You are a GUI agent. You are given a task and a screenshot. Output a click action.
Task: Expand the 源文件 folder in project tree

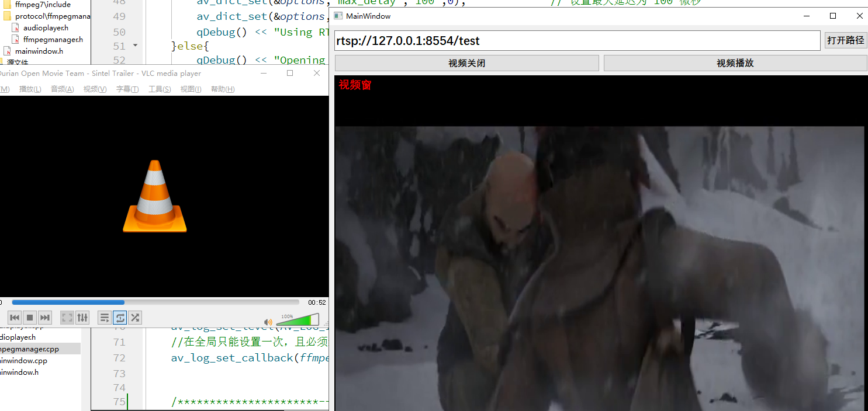[17, 62]
